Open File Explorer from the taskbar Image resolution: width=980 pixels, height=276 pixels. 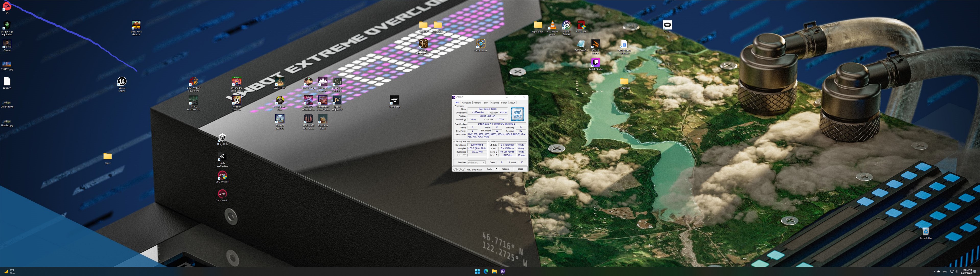pos(494,271)
